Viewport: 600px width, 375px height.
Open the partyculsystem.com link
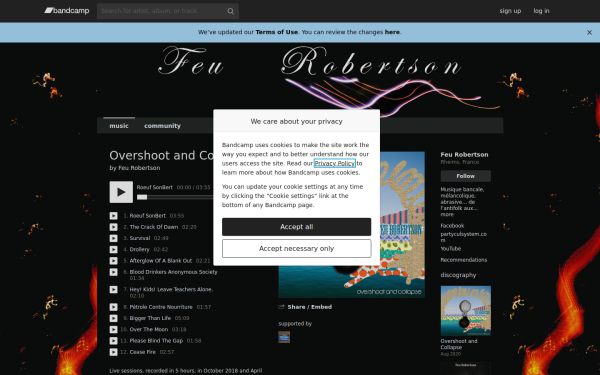click(x=463, y=237)
